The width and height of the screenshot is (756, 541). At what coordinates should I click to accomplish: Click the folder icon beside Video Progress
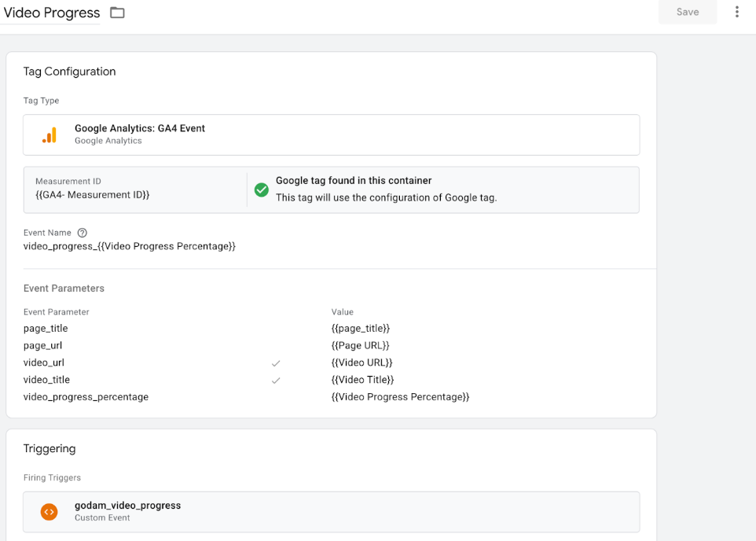(116, 13)
